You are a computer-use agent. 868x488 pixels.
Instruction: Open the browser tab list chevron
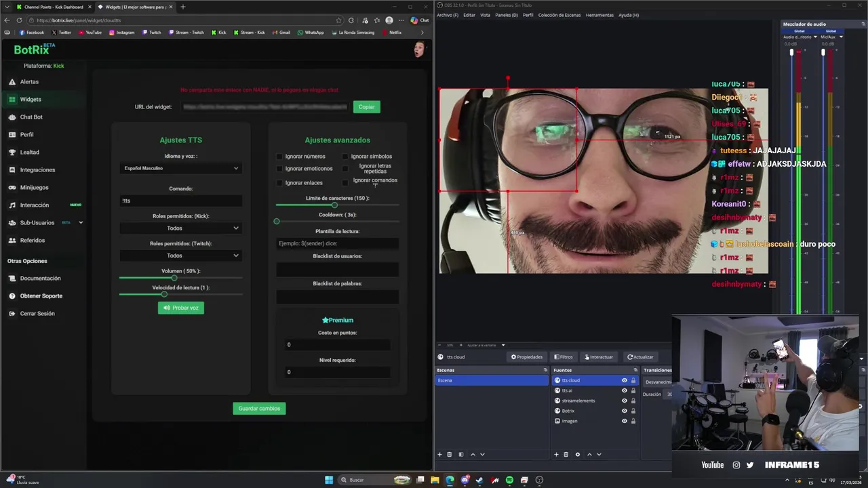[x=7, y=7]
